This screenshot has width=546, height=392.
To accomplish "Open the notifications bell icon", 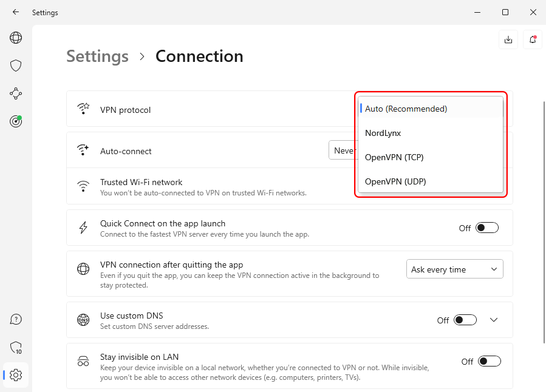I will (533, 39).
